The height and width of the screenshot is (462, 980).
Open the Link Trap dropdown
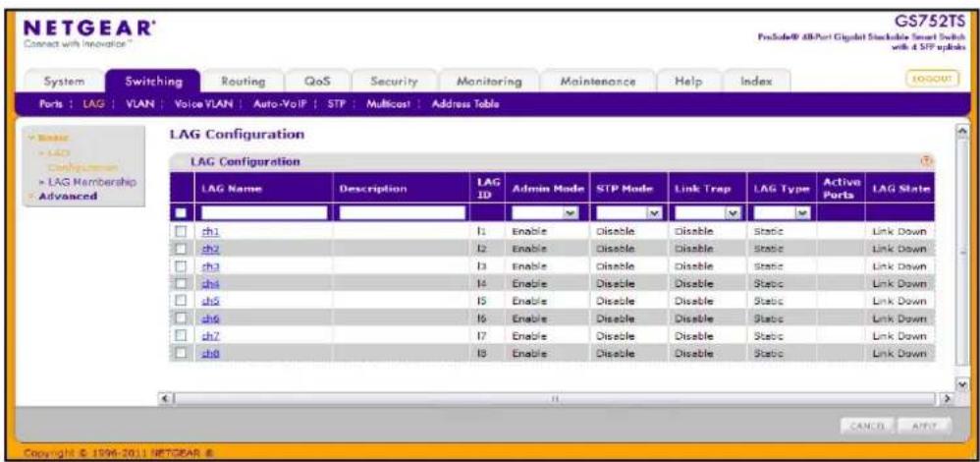pyautogui.click(x=706, y=214)
